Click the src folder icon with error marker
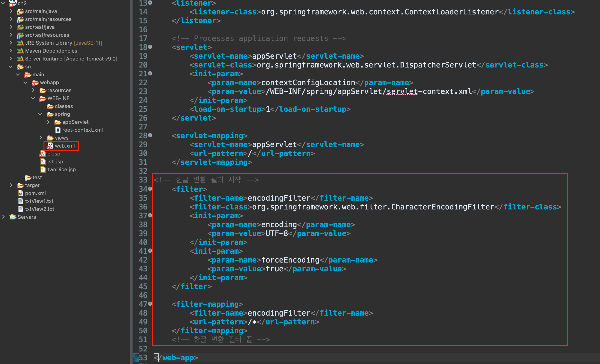 click(x=20, y=67)
